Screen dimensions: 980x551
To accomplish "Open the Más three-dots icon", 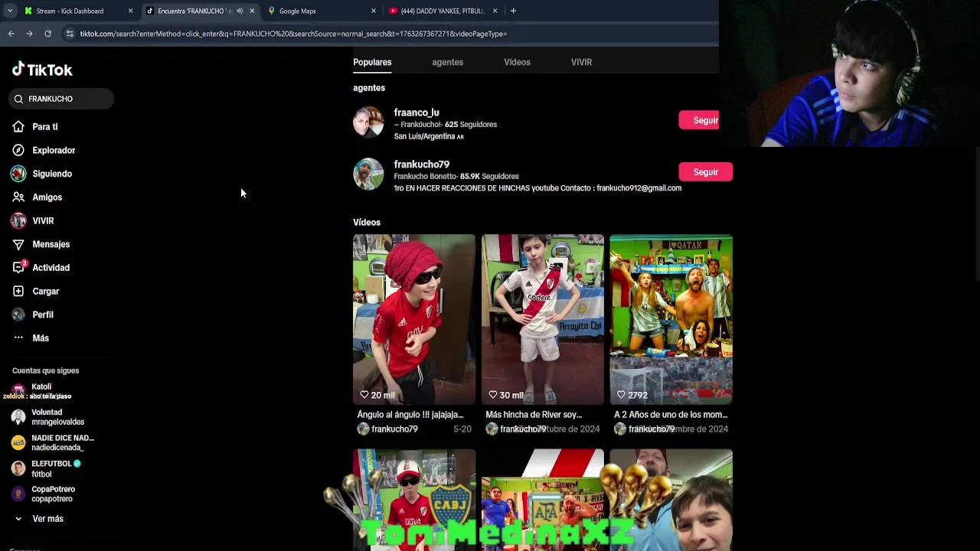I will click(x=18, y=338).
